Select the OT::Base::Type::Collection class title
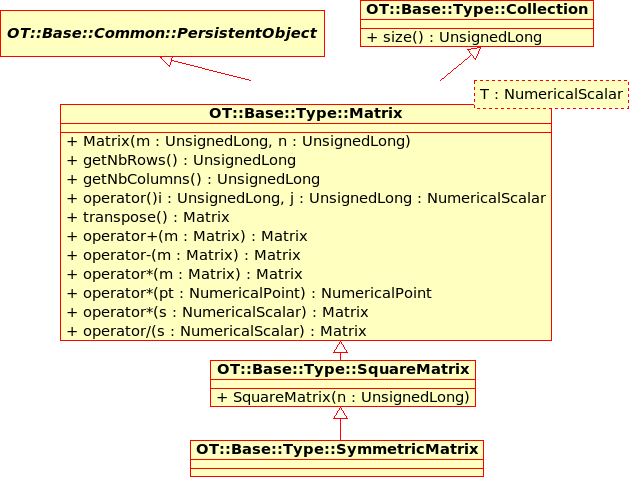629x477 pixels. (476, 10)
